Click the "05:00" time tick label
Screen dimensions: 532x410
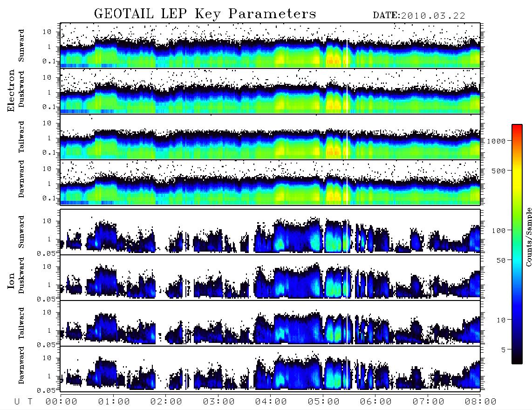click(x=324, y=402)
